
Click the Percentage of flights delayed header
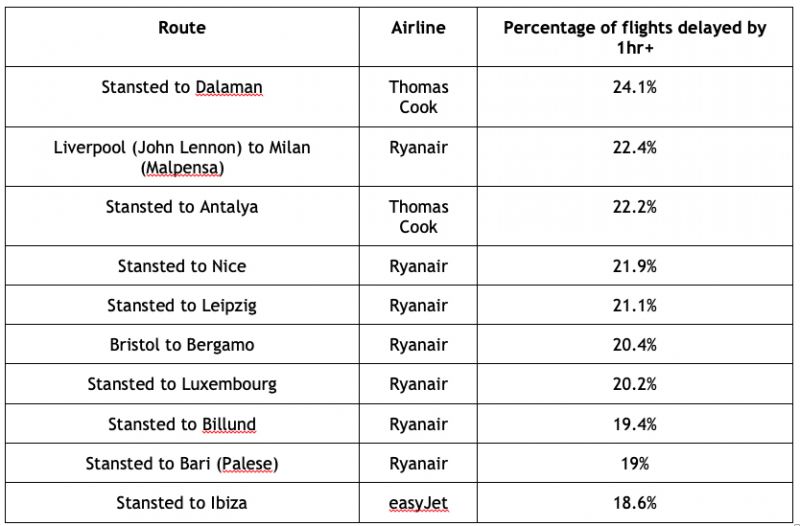pyautogui.click(x=635, y=37)
